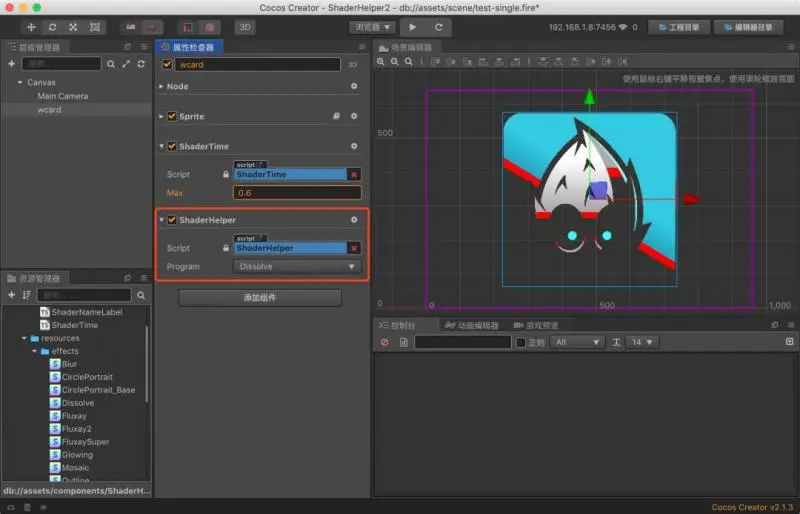Expand the Node section in inspector
800x514 pixels.
(161, 86)
